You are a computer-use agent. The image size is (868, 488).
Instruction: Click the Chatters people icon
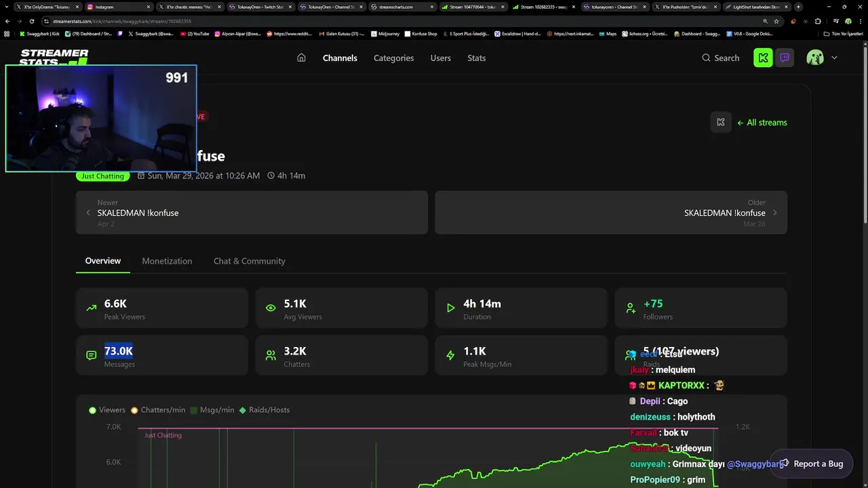(271, 355)
